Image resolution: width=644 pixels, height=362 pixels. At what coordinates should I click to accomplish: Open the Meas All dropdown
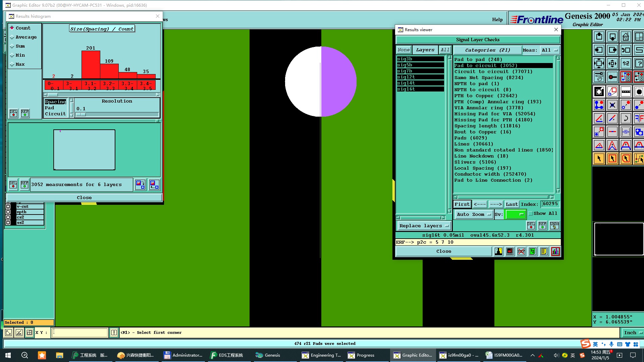point(549,50)
